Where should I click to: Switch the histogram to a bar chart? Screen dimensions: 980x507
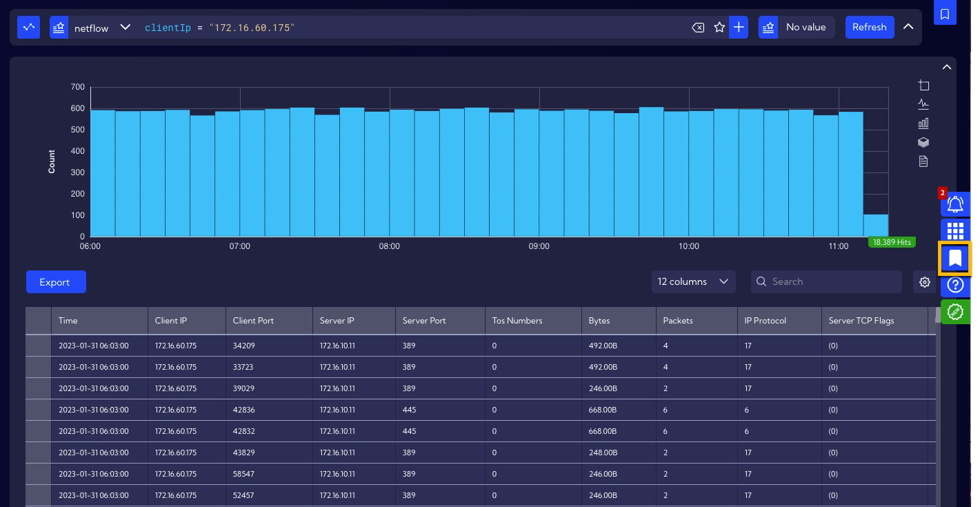tap(923, 123)
